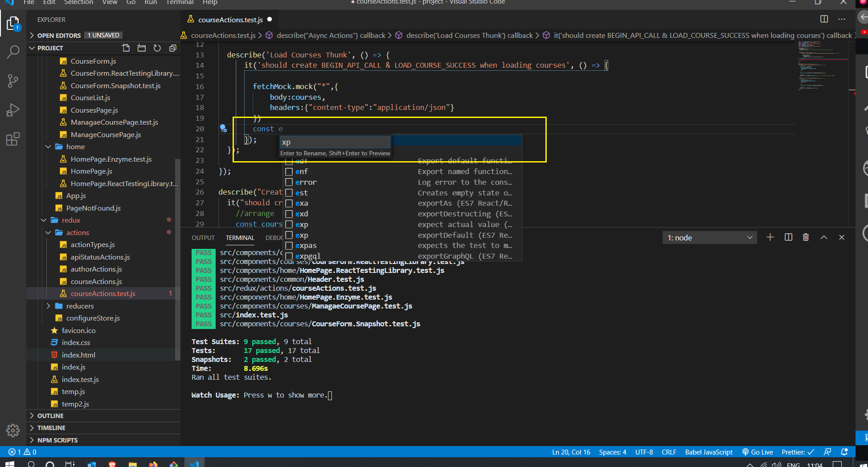Collapse all folders in explorer

[172, 48]
